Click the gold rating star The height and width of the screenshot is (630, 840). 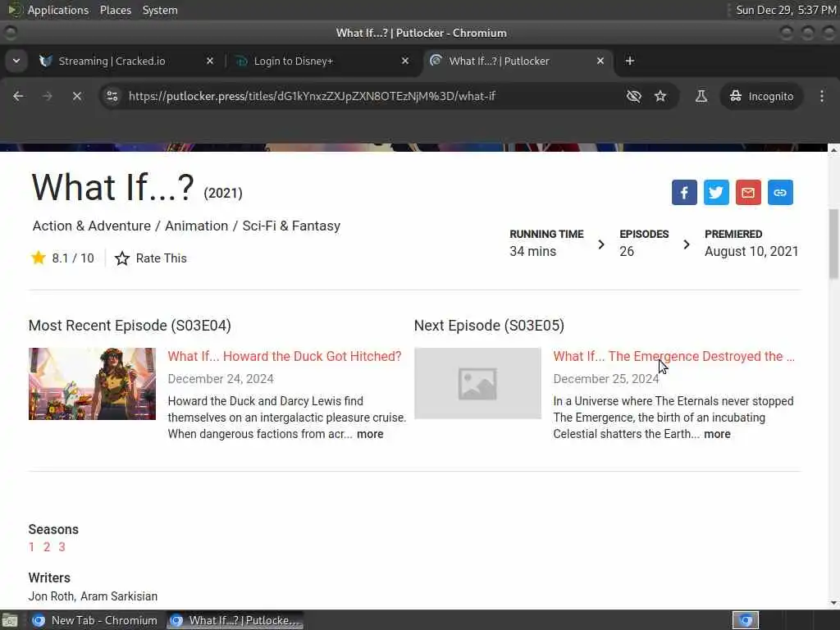click(38, 258)
